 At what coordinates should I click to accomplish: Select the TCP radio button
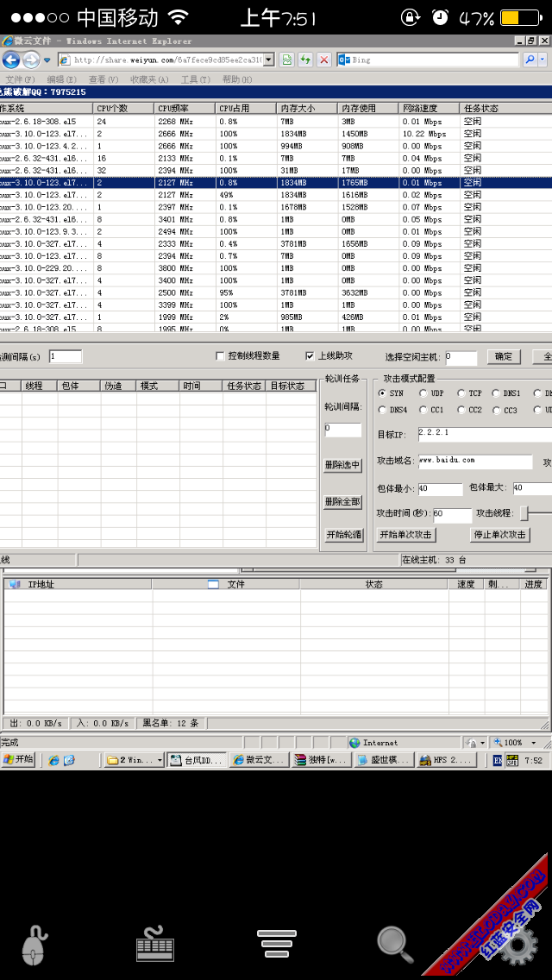[x=461, y=393]
